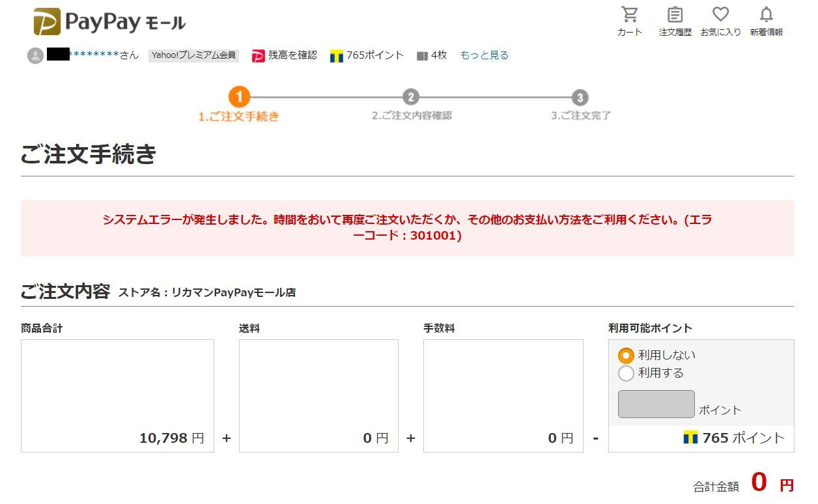Click the user avatar icon
This screenshot has width=818, height=504.
[35, 55]
